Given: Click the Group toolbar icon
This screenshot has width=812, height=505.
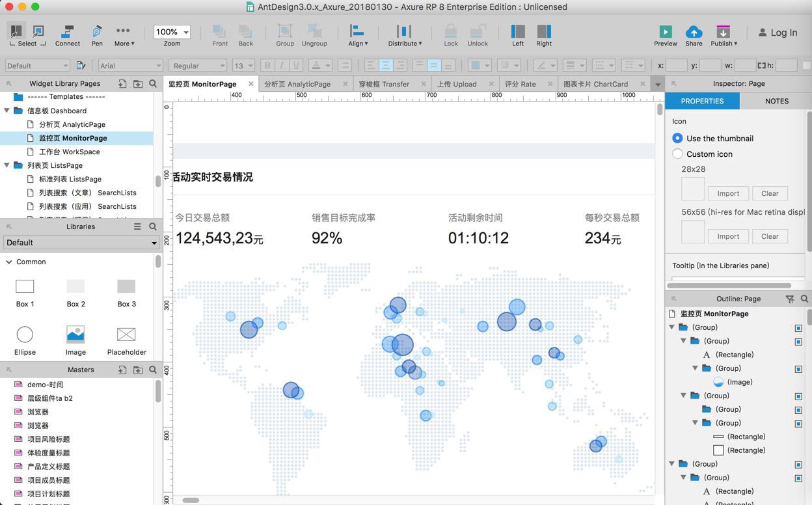Looking at the screenshot, I should [x=285, y=31].
